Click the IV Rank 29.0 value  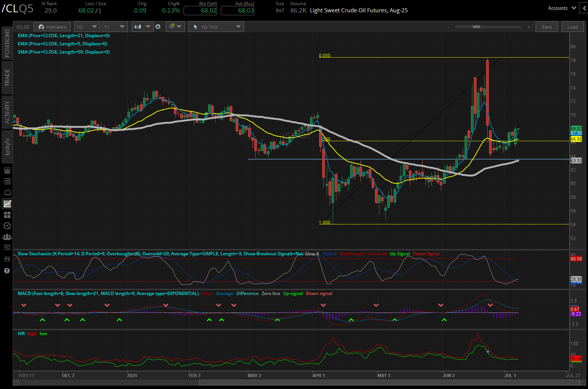click(51, 10)
